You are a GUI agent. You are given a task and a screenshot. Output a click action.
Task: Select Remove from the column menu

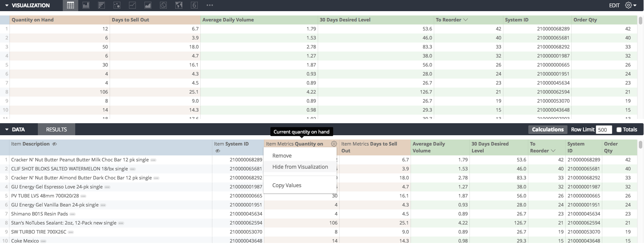(x=282, y=156)
